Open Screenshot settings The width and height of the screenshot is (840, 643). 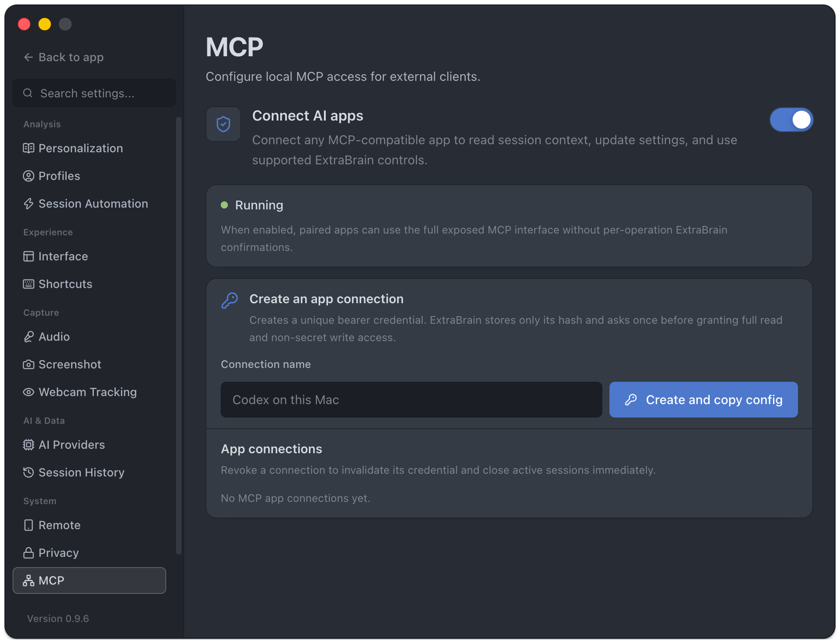(89, 364)
